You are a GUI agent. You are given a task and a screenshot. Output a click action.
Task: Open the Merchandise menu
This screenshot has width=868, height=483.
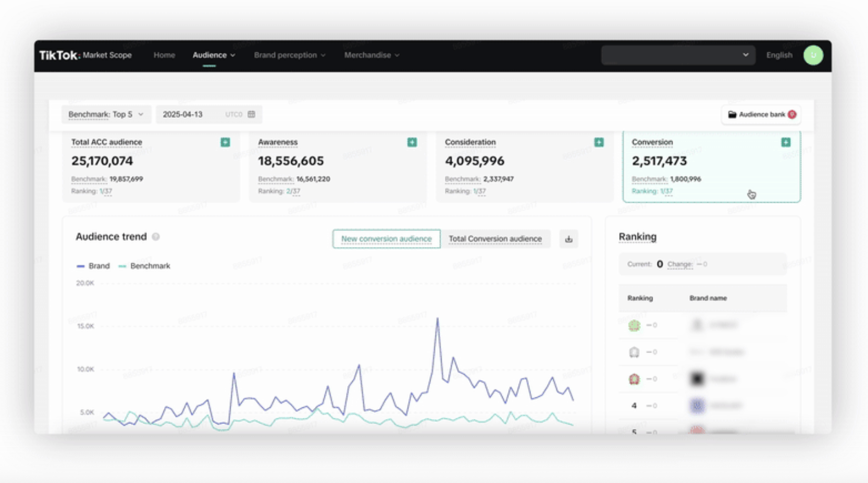[371, 55]
